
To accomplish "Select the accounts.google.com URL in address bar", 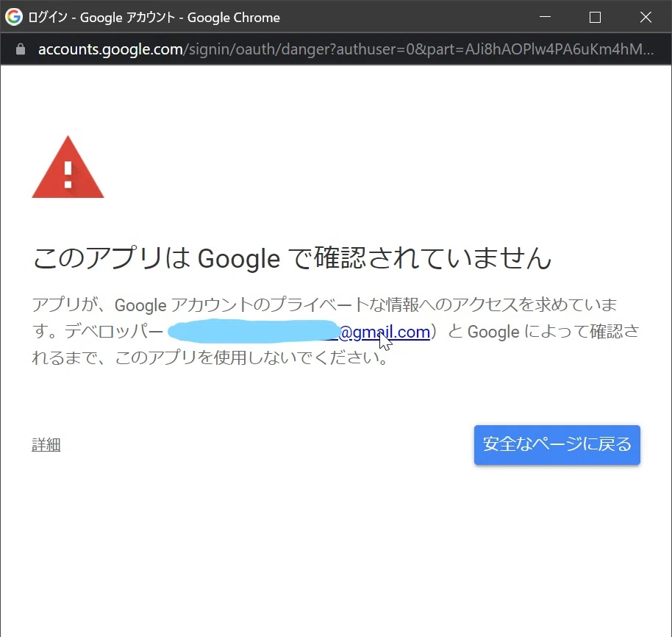I will (x=346, y=49).
